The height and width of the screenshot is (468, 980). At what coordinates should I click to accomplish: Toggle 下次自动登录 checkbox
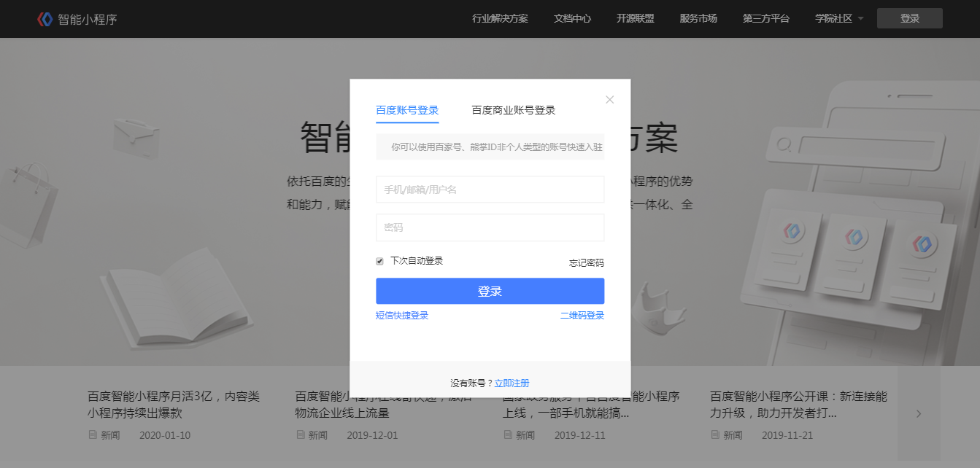[x=379, y=261]
